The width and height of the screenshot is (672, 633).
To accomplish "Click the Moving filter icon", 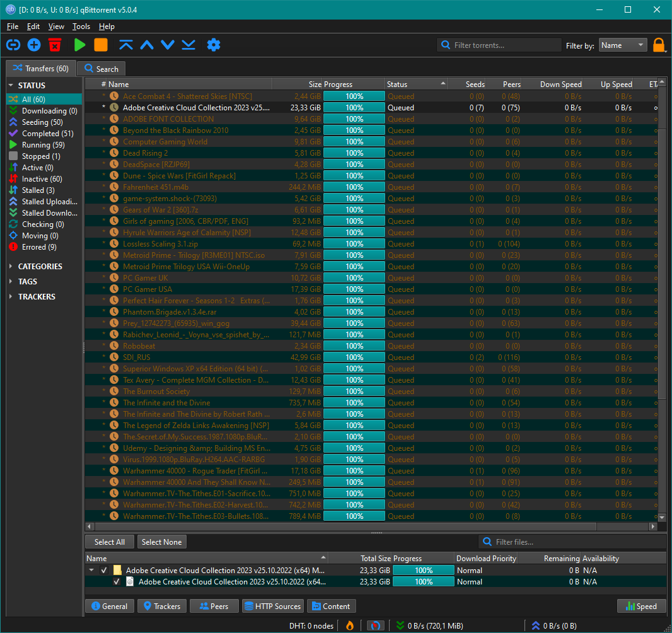I will pyautogui.click(x=13, y=236).
